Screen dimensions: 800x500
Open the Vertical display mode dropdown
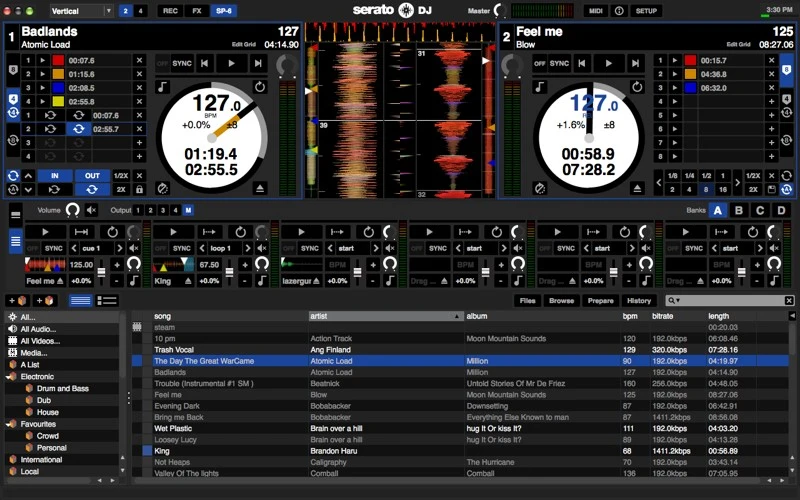pos(81,10)
